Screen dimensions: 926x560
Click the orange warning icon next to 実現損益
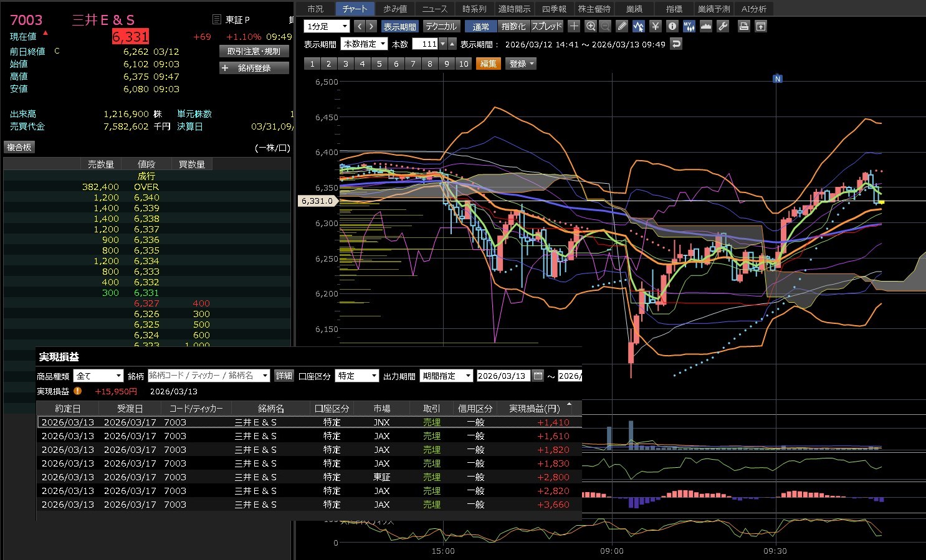click(78, 391)
